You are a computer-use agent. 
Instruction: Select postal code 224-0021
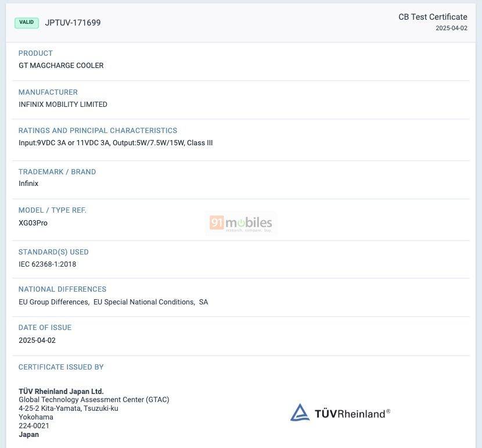(34, 426)
